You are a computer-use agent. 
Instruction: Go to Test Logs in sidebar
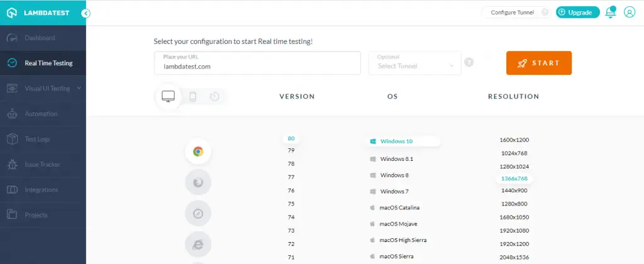tap(37, 139)
